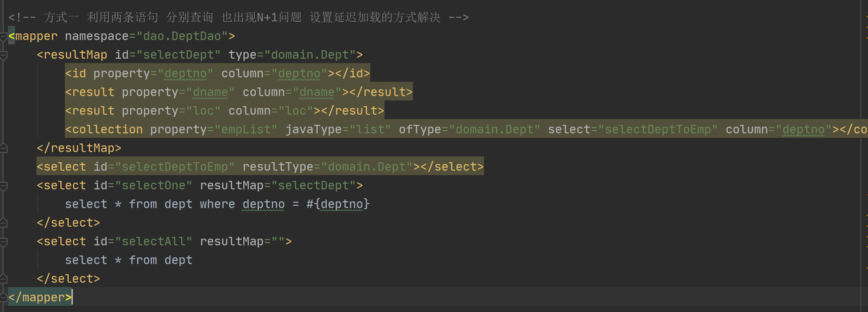Collapse the mapper tag fold marker

[x=4, y=36]
